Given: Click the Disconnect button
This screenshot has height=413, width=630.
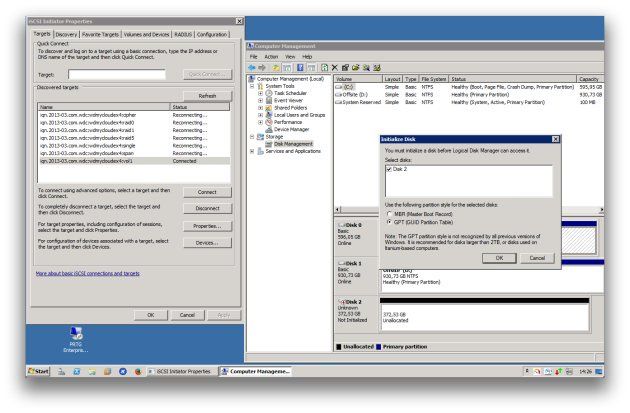Looking at the screenshot, I should [x=207, y=208].
